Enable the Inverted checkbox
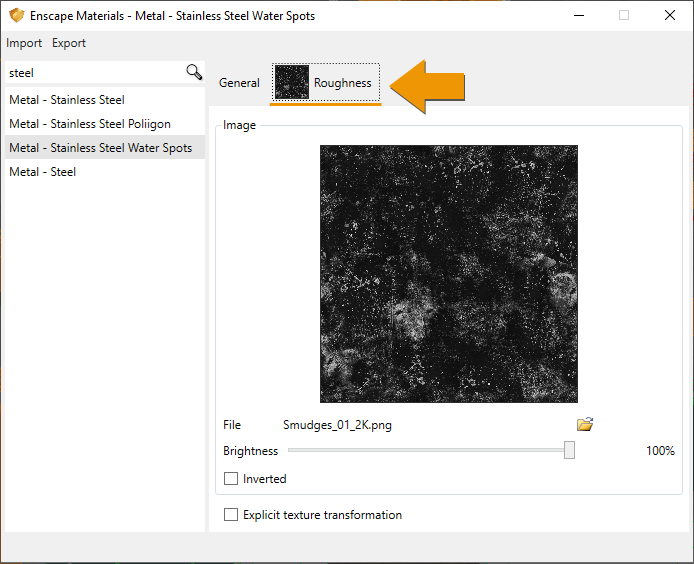This screenshot has width=694, height=564. (x=231, y=479)
